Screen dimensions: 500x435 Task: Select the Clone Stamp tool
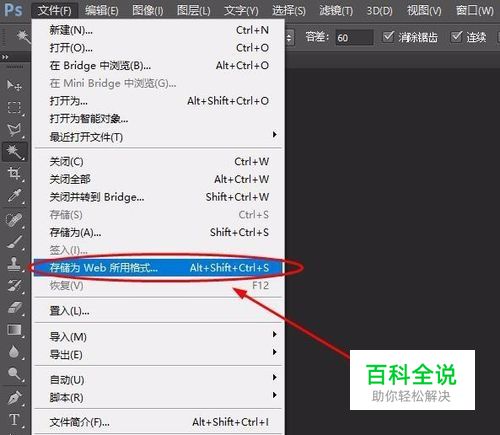(x=14, y=264)
